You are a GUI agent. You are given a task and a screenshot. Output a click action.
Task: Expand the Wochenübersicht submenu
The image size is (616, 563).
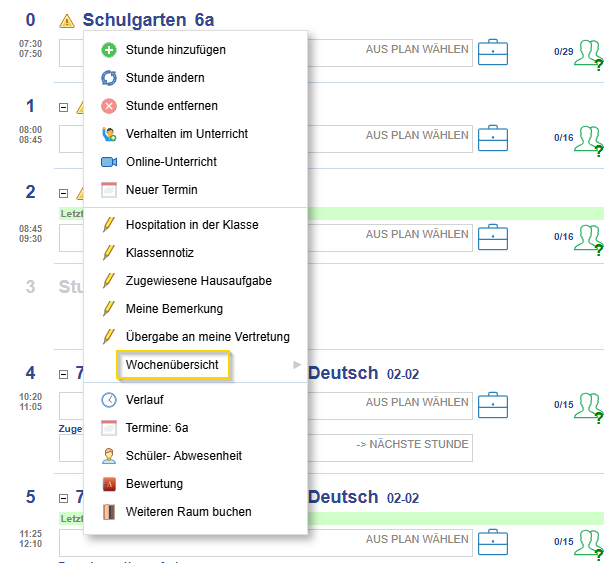(172, 365)
